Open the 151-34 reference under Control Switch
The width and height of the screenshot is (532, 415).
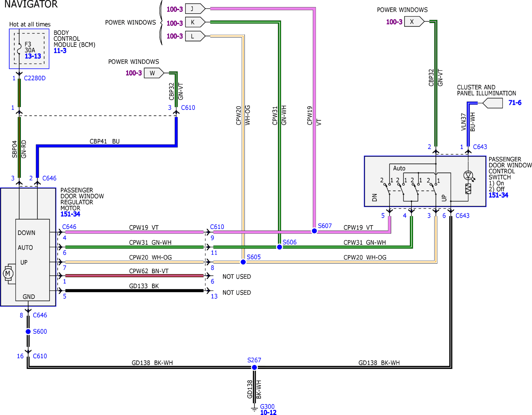click(498, 195)
